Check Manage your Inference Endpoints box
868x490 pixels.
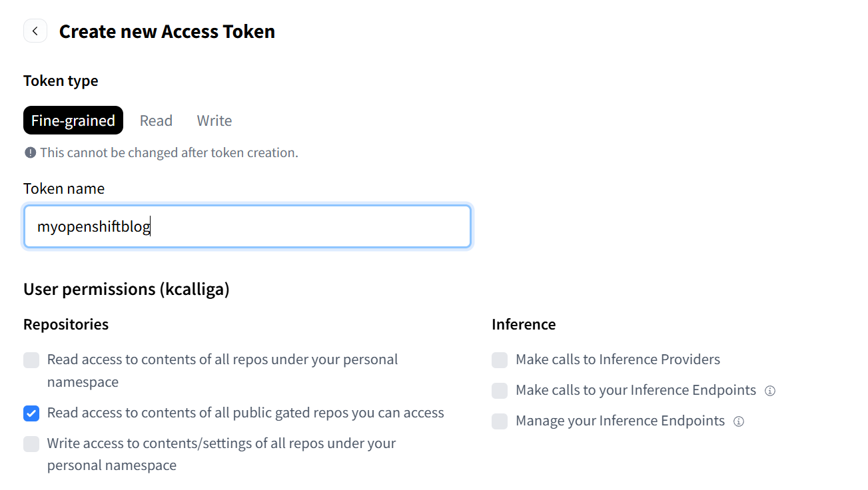(500, 421)
